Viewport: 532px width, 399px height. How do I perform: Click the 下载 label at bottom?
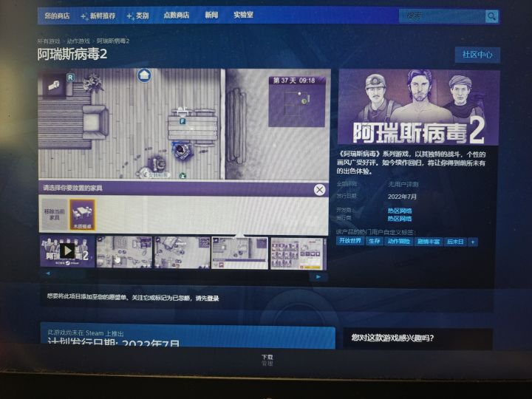(x=267, y=357)
